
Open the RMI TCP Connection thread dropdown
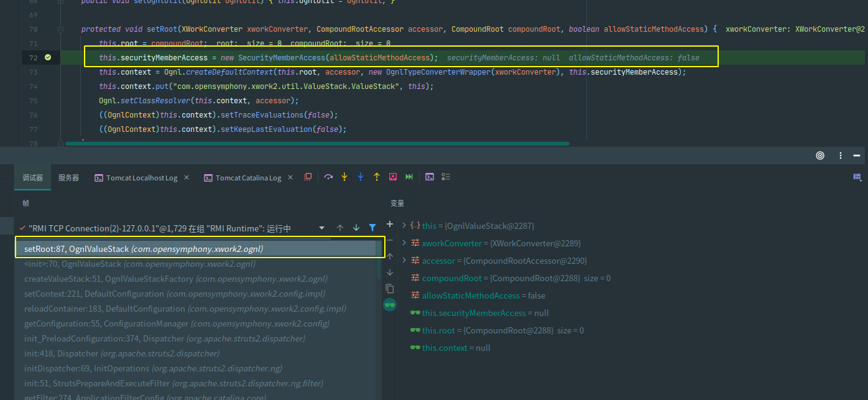click(x=321, y=228)
